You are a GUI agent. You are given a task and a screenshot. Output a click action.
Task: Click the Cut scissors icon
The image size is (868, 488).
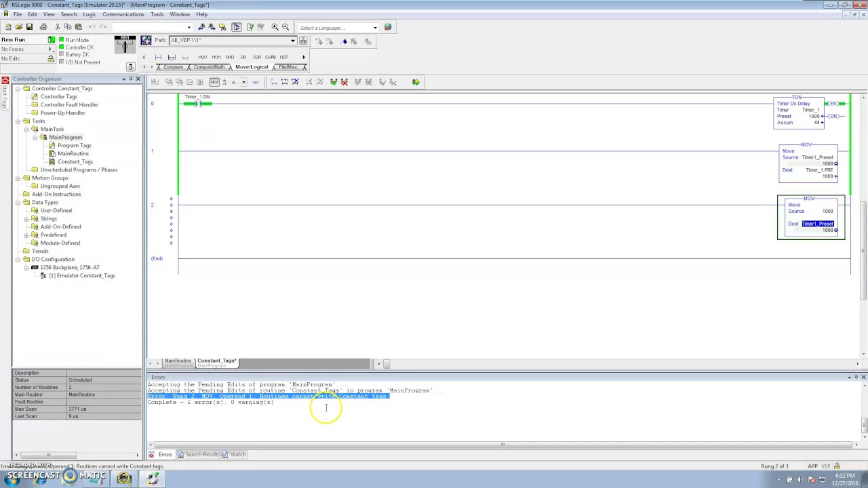coord(57,27)
